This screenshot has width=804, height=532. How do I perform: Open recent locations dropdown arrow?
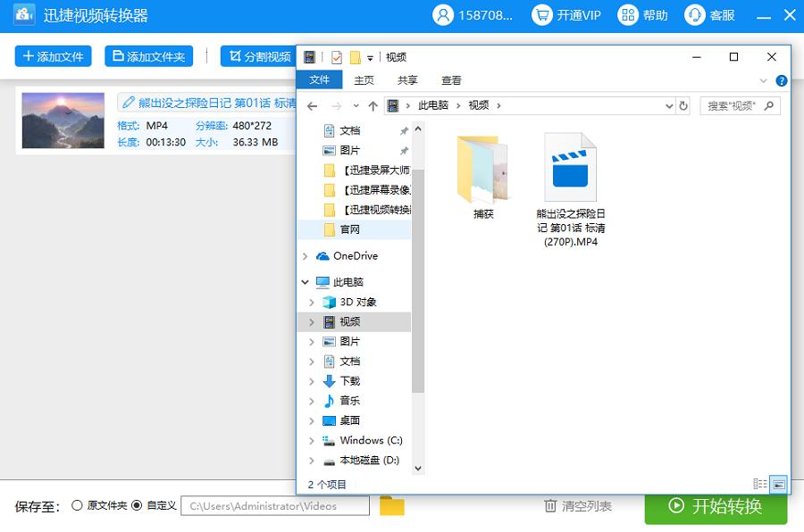click(x=356, y=106)
